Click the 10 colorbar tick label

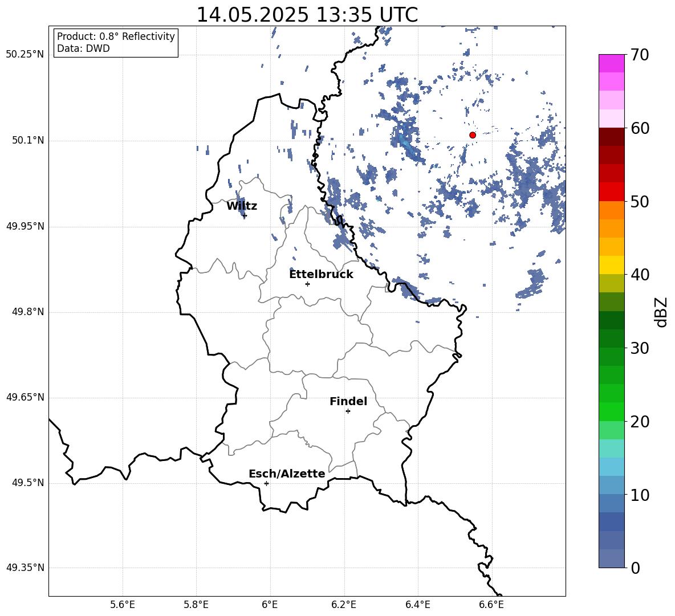(x=640, y=495)
